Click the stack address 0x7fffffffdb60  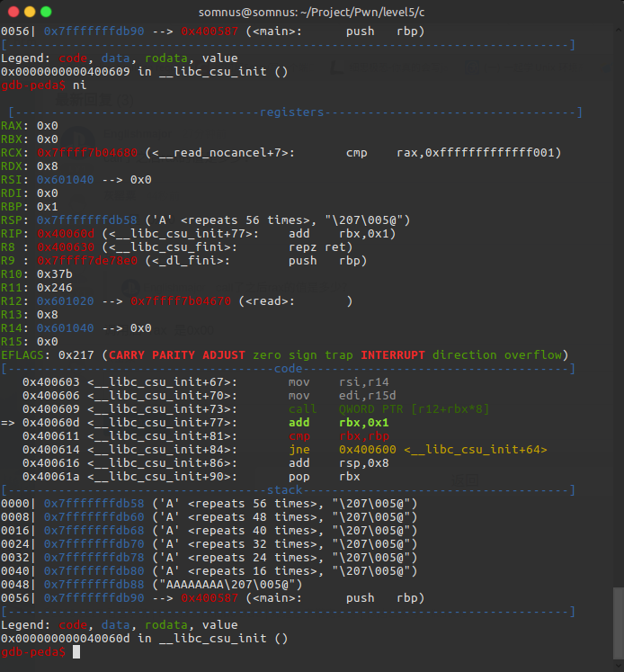tap(94, 517)
